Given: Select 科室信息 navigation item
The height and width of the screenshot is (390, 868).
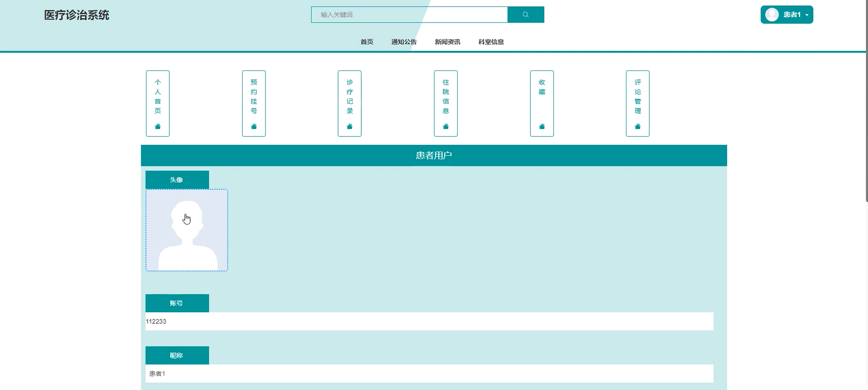Looking at the screenshot, I should (x=491, y=42).
